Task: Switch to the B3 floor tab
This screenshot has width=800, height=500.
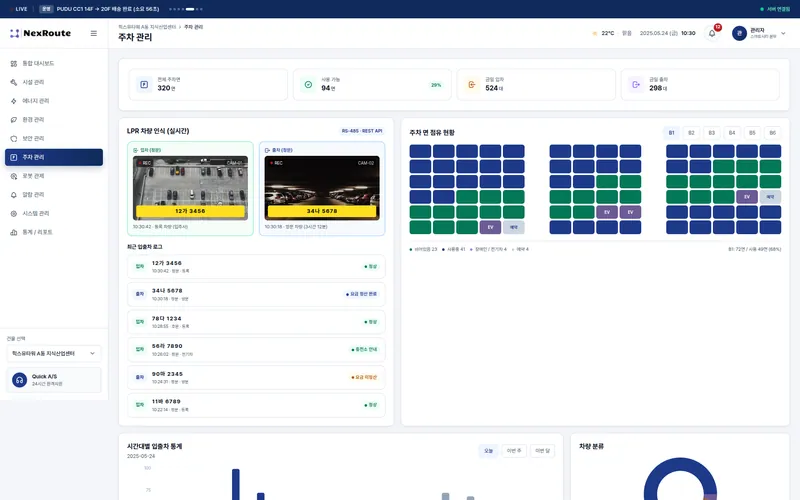Action: (712, 133)
